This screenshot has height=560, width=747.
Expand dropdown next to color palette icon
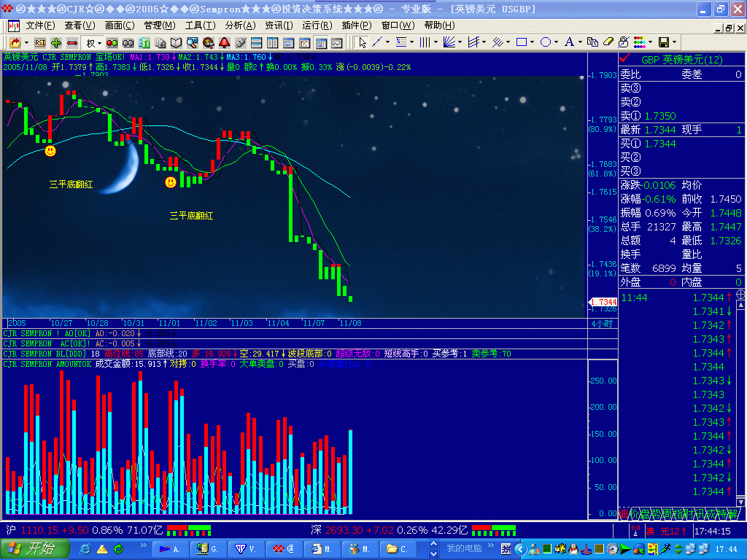click(650, 42)
